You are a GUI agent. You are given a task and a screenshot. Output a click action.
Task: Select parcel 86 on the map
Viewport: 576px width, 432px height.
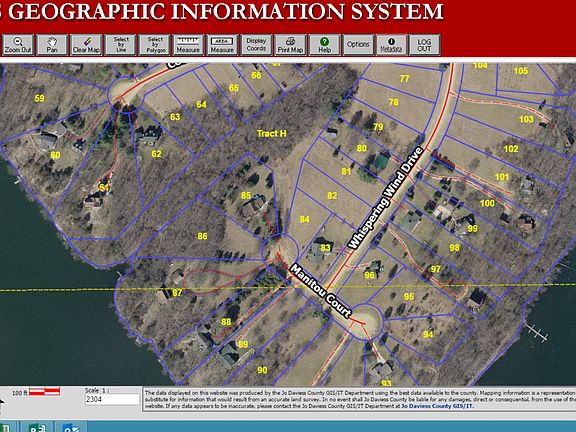point(202,236)
